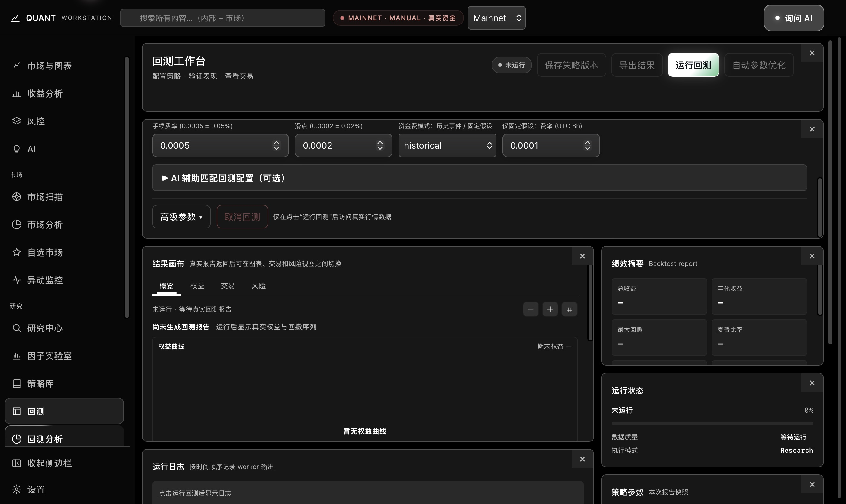This screenshot has height=504, width=846.
Task: Expand AI 辅助匹配回测配置 section
Action: [480, 178]
